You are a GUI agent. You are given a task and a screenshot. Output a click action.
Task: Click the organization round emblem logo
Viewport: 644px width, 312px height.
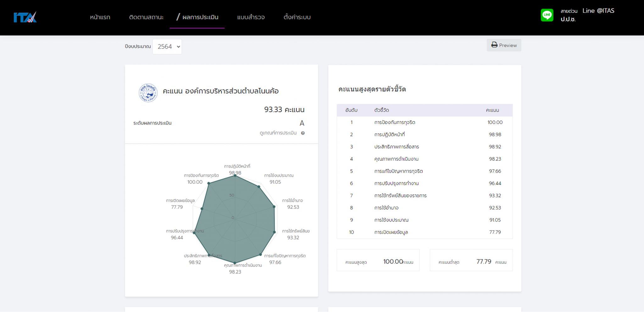(x=148, y=93)
